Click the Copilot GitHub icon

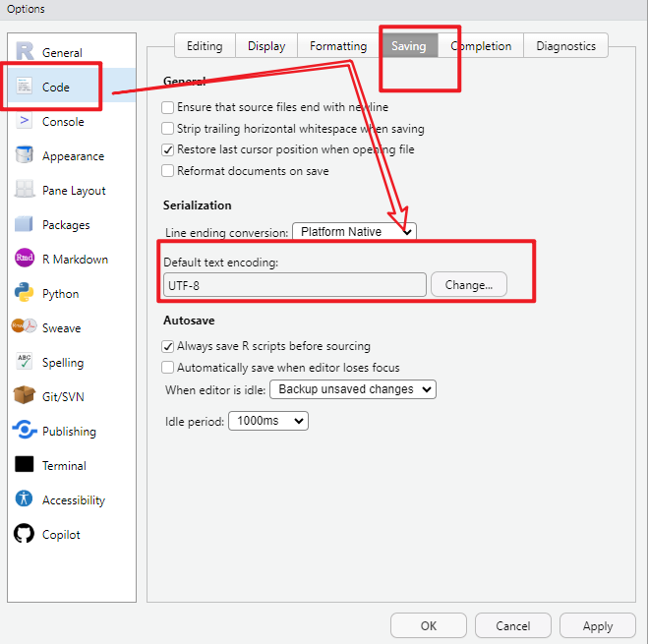click(x=25, y=534)
